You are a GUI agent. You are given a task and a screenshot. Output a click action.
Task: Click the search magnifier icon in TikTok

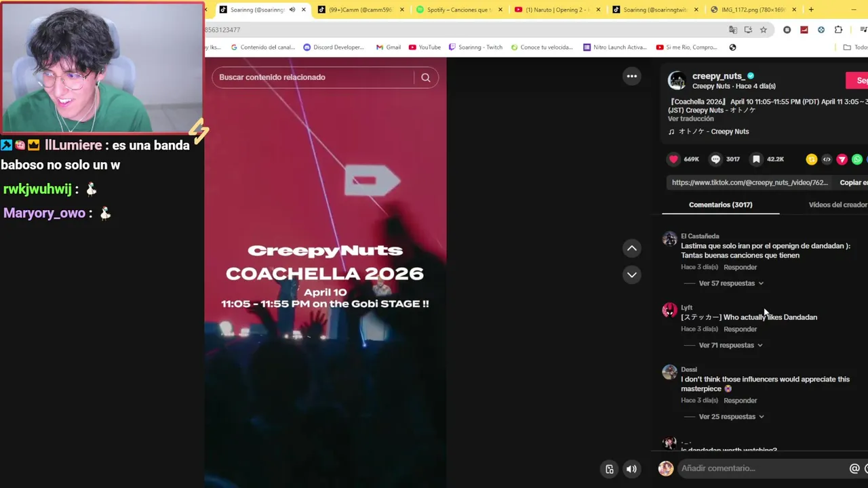pyautogui.click(x=426, y=77)
